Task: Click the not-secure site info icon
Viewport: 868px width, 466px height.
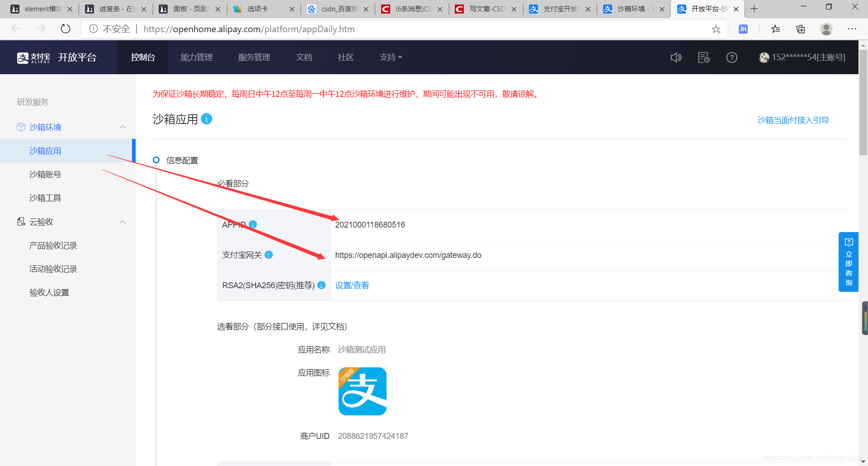Action: (x=94, y=29)
